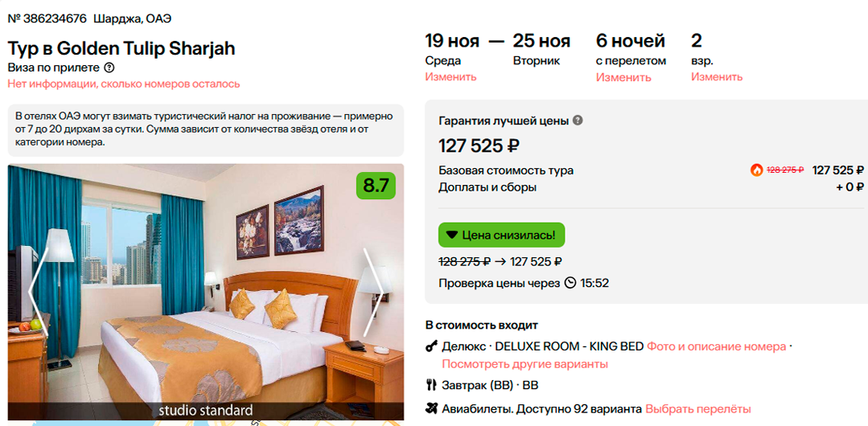Open room photo and description link
Screen dimensions: 868x426
(x=716, y=346)
